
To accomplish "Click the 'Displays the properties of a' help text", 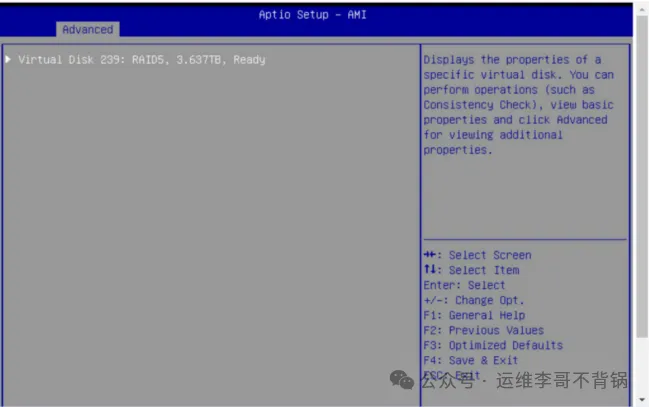I will point(512,60).
